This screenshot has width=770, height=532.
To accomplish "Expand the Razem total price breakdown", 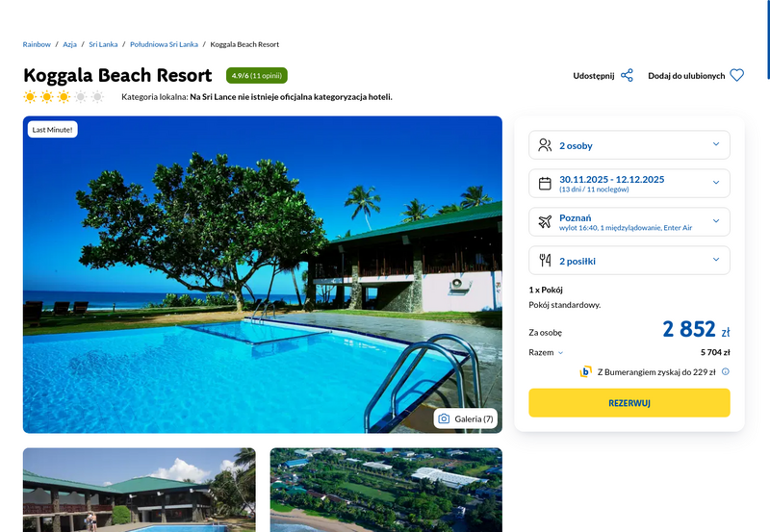I will [546, 352].
